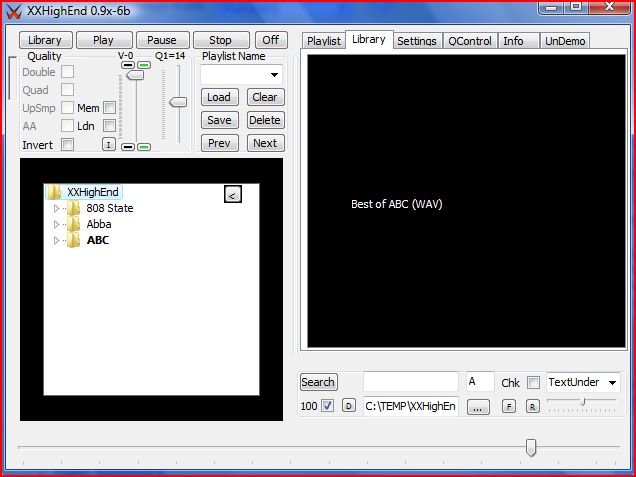636x477 pixels.
Task: Click the XXHighEnd root folder icon
Action: 54,192
